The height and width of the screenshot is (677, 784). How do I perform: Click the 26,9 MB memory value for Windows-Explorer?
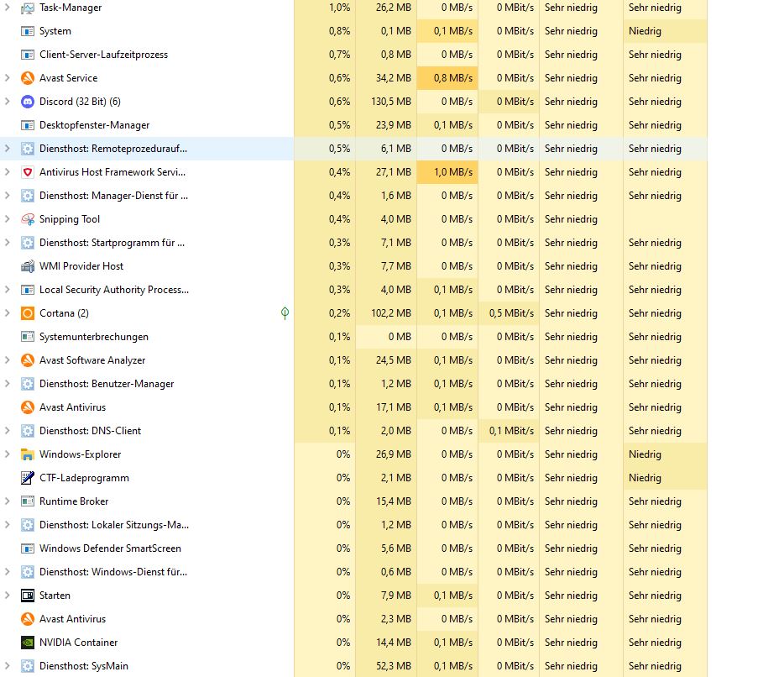[394, 454]
